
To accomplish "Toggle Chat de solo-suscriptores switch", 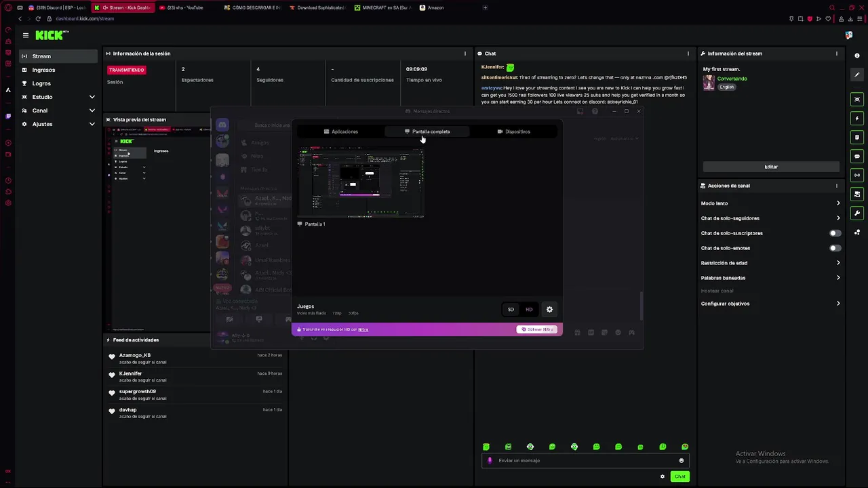I will [835, 233].
